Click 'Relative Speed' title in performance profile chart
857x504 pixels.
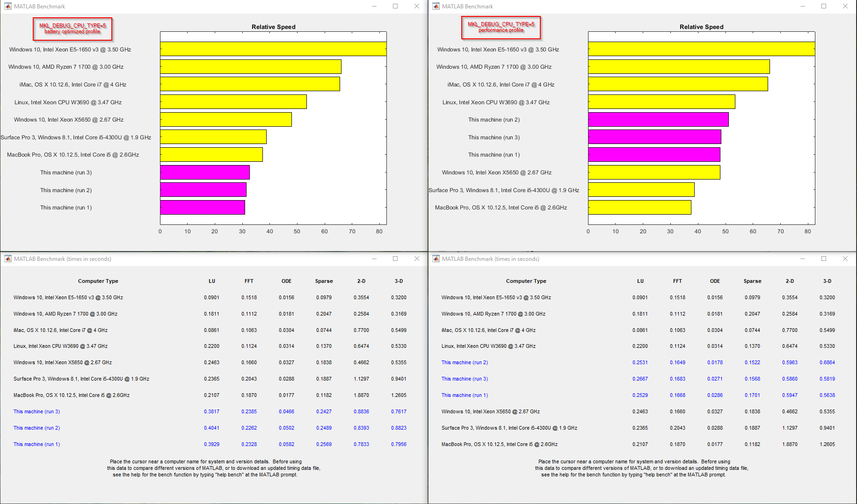(x=701, y=27)
